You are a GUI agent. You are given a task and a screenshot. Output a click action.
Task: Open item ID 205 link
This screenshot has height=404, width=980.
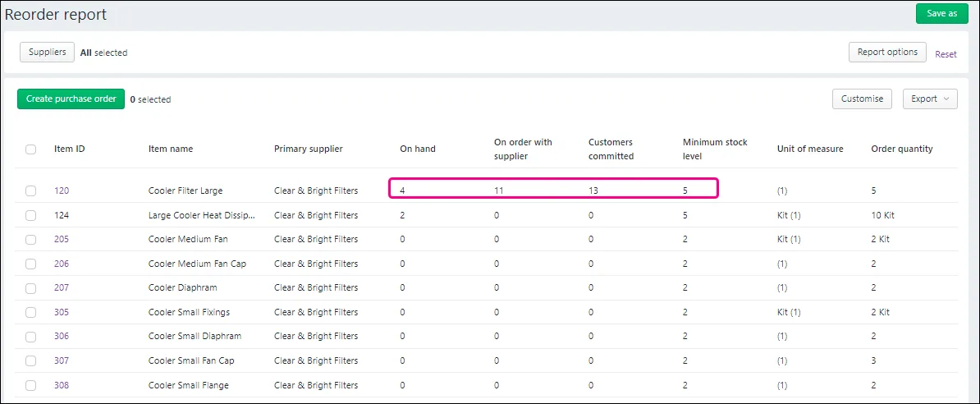coord(62,239)
